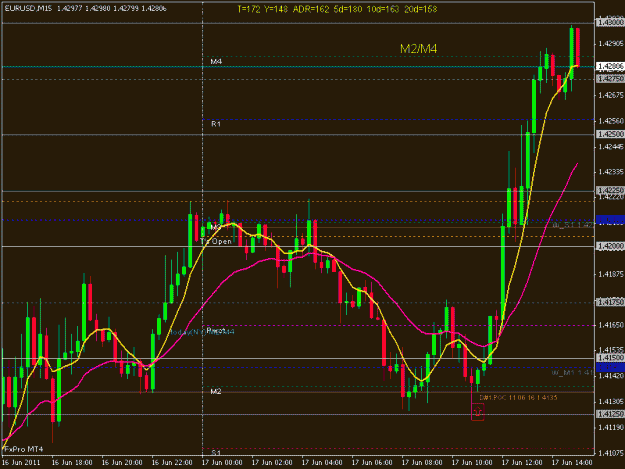
Task: Select the M3 pivot level label
Action: [216, 228]
